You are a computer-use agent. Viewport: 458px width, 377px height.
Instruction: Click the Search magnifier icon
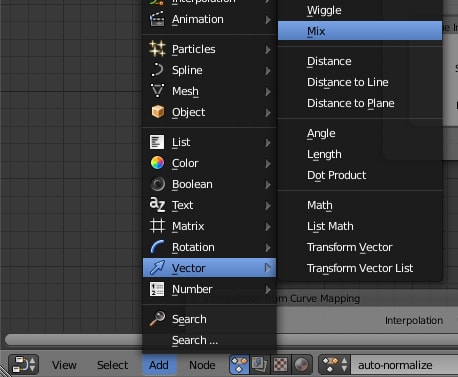[157, 319]
